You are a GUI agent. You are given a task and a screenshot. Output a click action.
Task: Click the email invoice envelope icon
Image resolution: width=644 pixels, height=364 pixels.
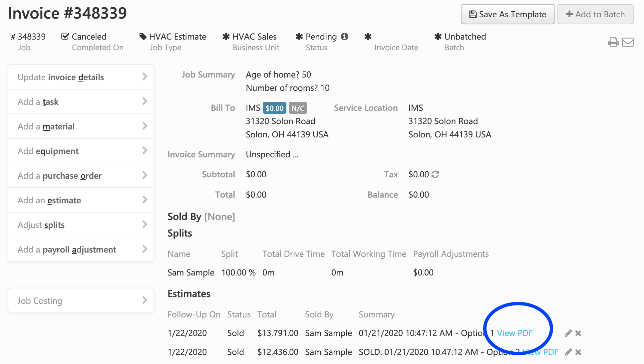628,42
